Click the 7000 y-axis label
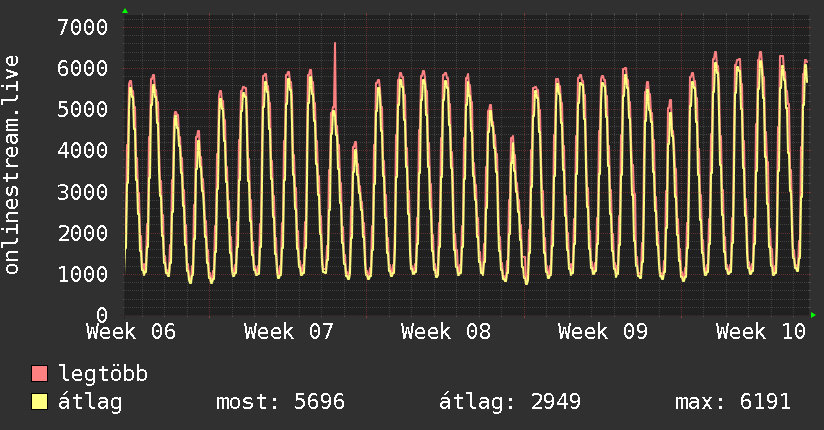824x430 pixels. click(x=83, y=27)
